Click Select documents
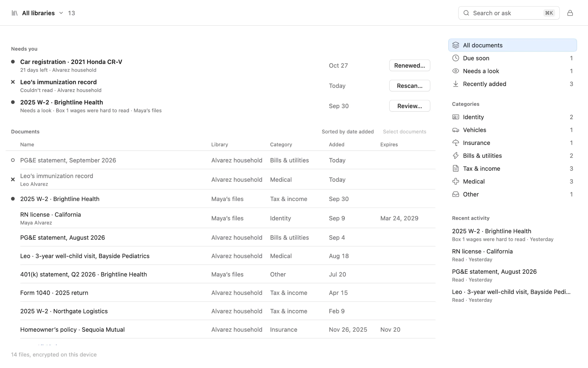Viewport: 588px width, 368px height. click(x=404, y=132)
